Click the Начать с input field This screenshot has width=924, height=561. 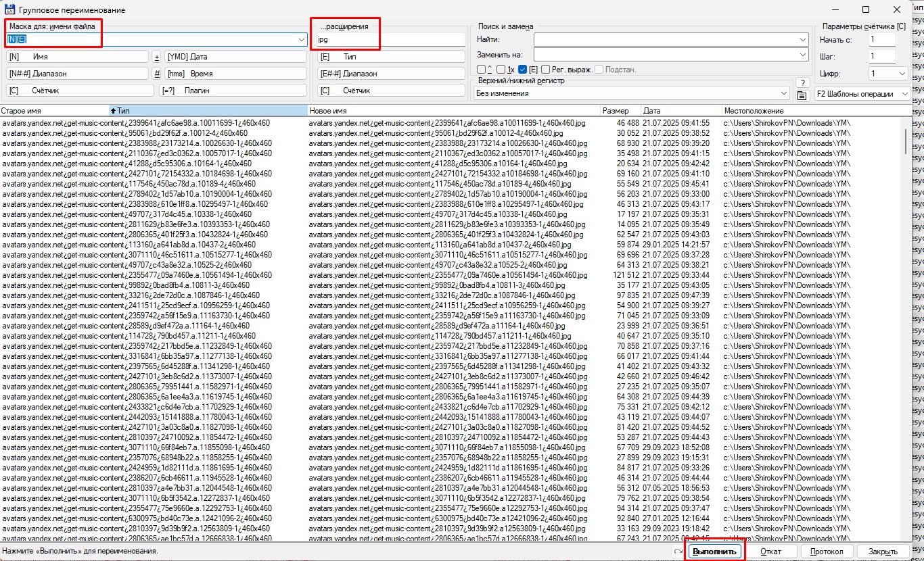coord(882,40)
